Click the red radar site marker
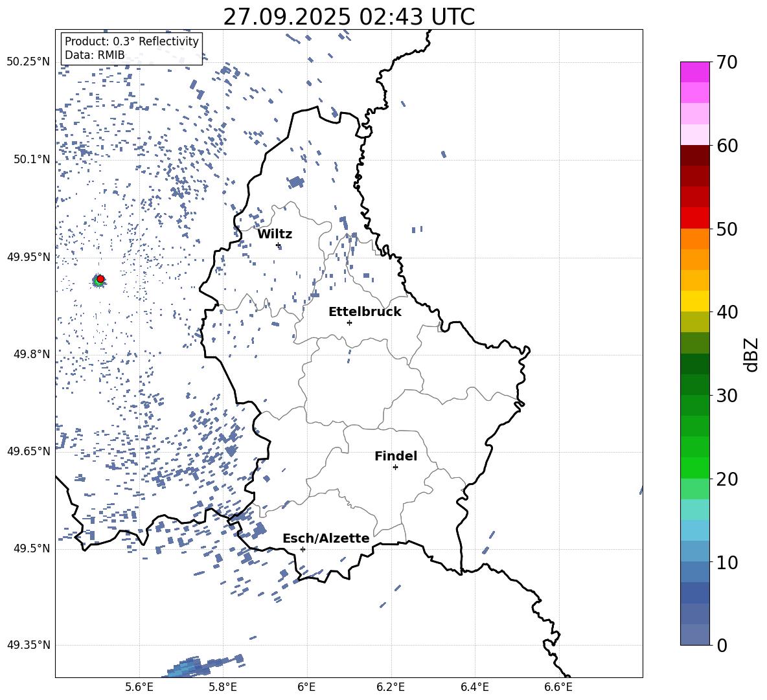This screenshot has width=767, height=700. click(100, 279)
